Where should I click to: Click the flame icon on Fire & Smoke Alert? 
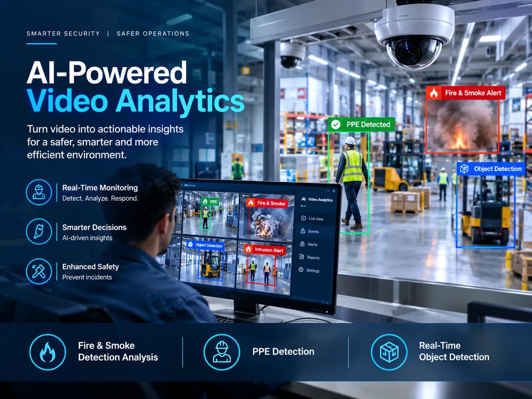tap(434, 93)
